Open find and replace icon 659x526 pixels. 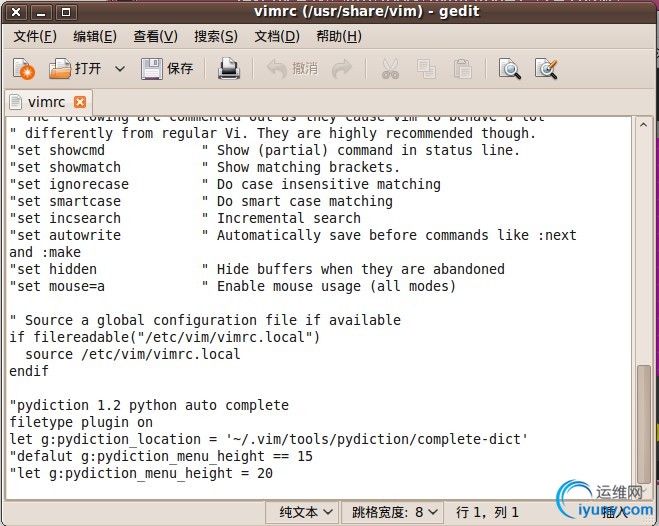[x=546, y=69]
